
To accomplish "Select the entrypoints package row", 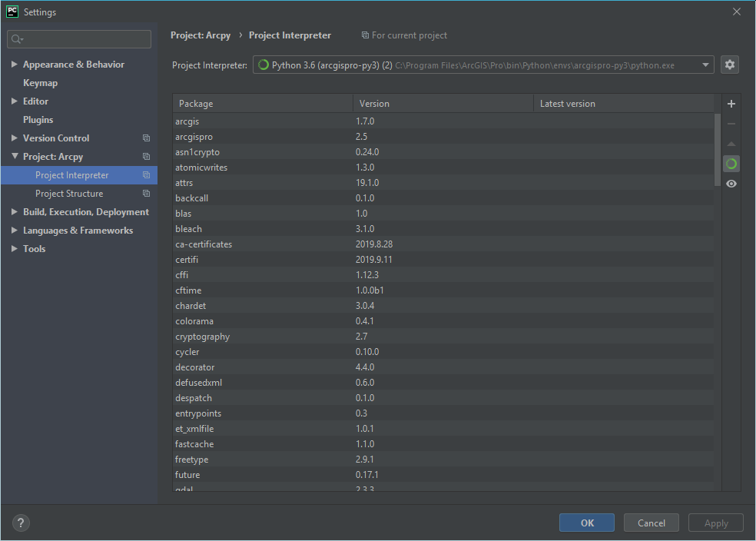I will point(443,413).
